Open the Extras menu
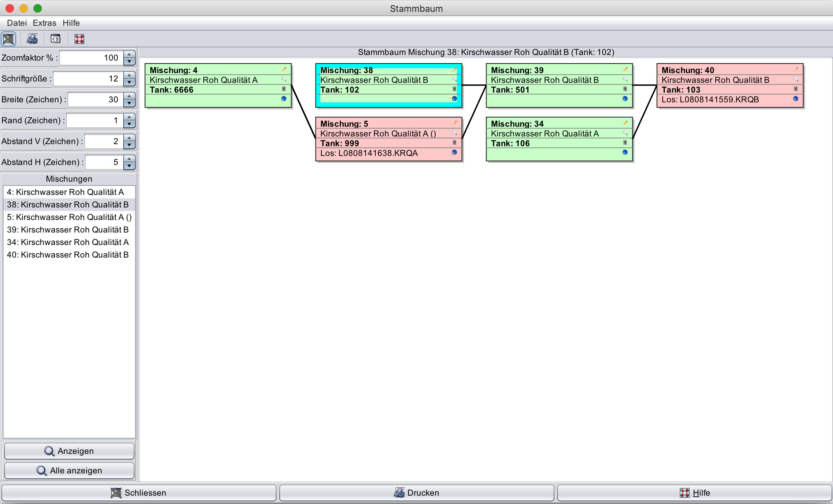The height and width of the screenshot is (504, 833). [44, 23]
